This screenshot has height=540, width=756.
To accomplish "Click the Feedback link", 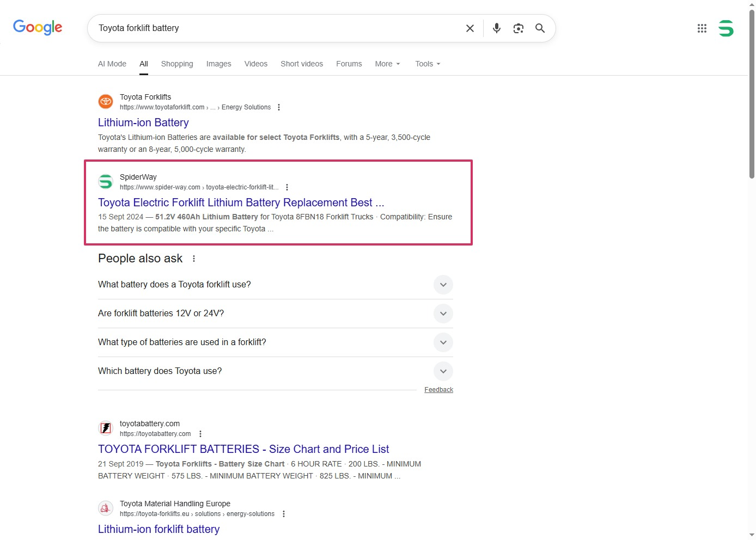I will [438, 390].
